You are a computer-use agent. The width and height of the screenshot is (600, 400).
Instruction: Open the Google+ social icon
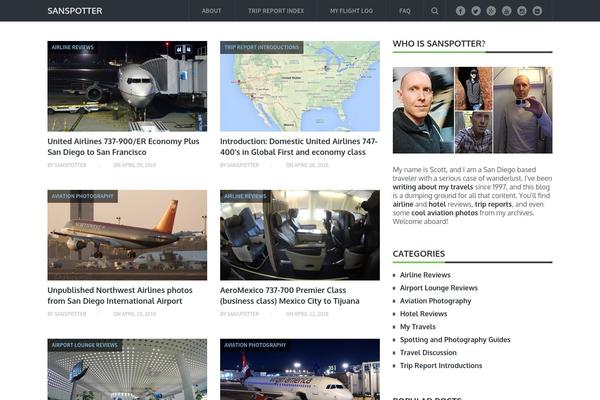pos(491,11)
